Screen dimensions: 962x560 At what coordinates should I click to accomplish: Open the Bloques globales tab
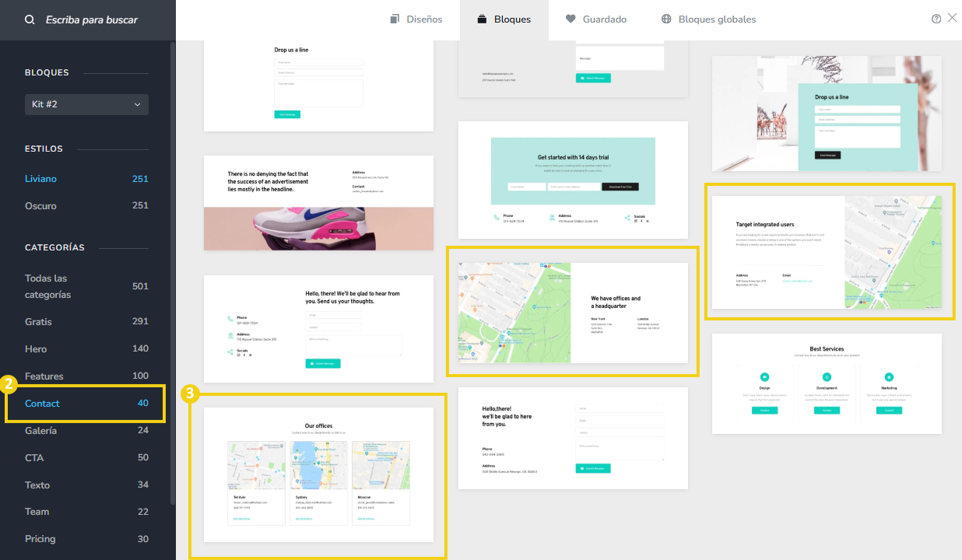point(708,19)
